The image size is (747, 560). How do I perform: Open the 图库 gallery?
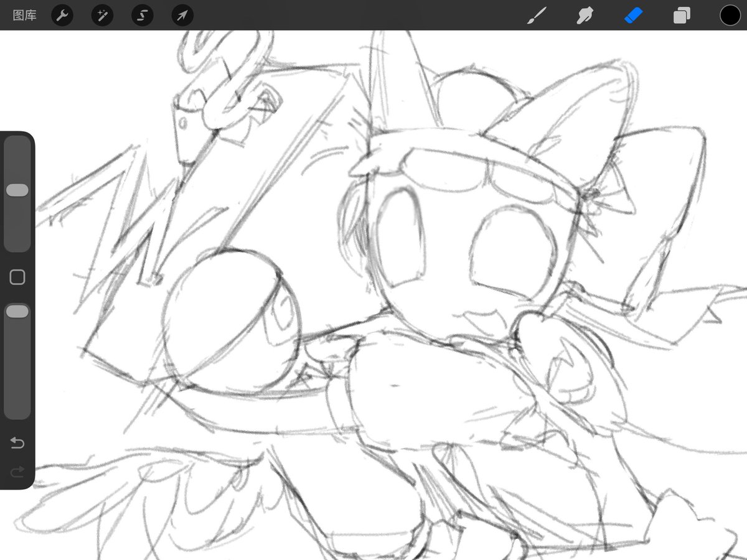(x=24, y=16)
